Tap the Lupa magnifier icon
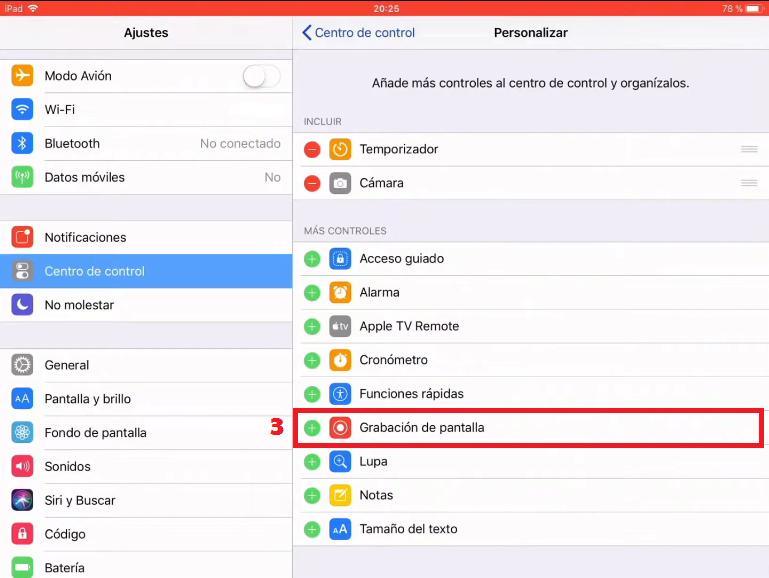769x578 pixels. pos(340,461)
